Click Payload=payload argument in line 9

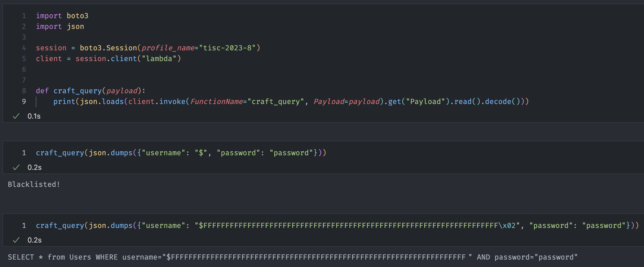347,102
